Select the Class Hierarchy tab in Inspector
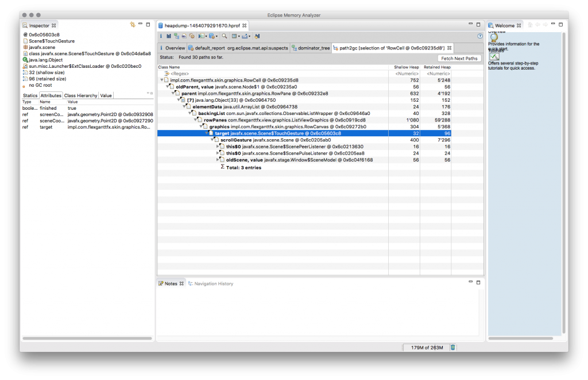 coord(80,95)
